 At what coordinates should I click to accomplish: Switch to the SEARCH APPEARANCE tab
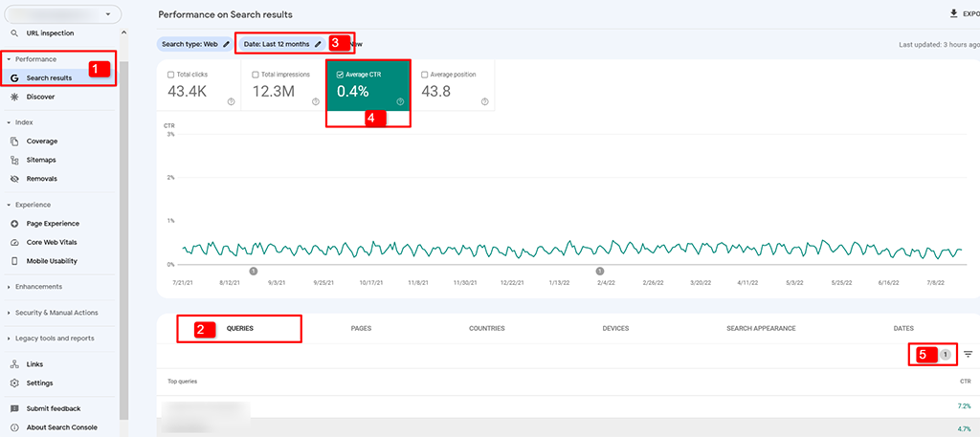[761, 328]
